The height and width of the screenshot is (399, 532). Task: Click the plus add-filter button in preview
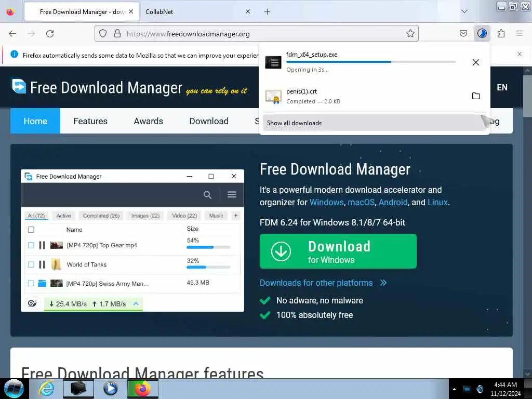click(236, 216)
